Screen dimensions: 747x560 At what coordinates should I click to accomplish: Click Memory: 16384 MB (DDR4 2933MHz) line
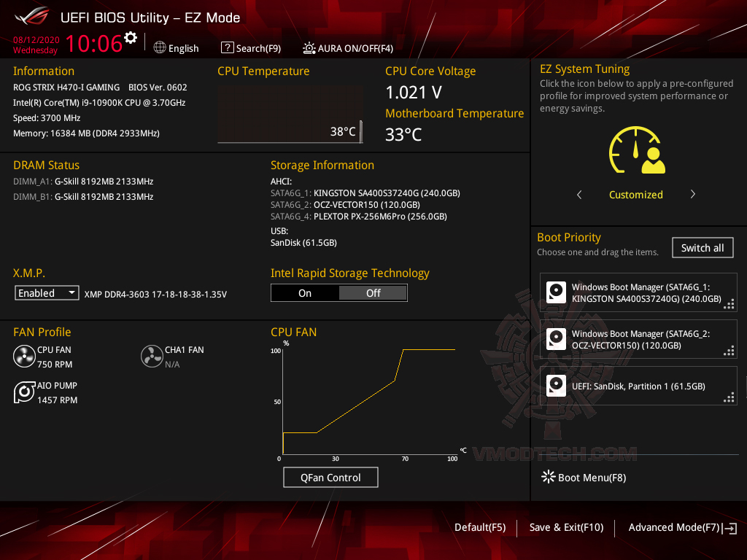(86, 133)
